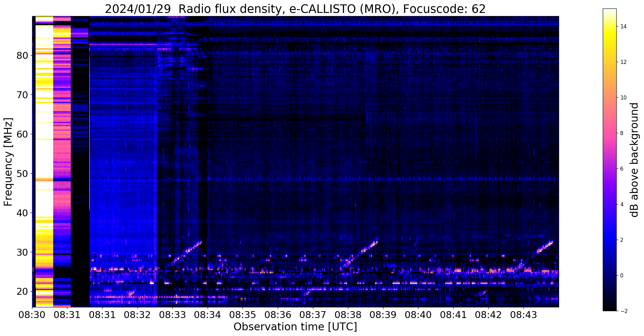The width and height of the screenshot is (644, 336).
Task: Click the 08:43 time tick label
Action: click(524, 315)
